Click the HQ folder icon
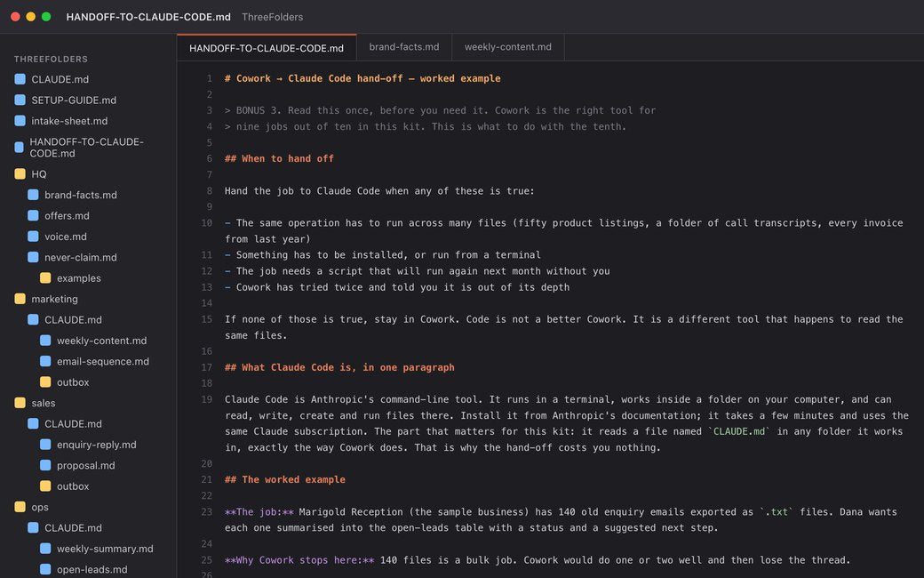Image resolution: width=924 pixels, height=578 pixels. tap(20, 174)
